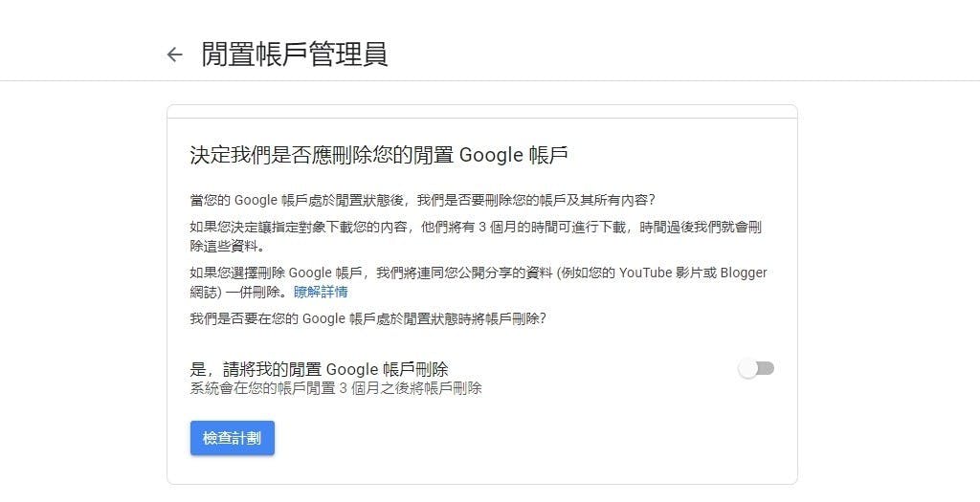Viewport: 980px width, 502px height.
Task: Click the label 是，請將我的閒置 Google 帳戶刪除
Action: pos(320,369)
